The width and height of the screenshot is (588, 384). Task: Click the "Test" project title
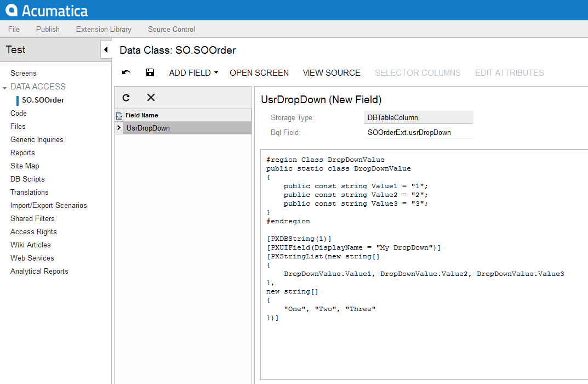[15, 49]
